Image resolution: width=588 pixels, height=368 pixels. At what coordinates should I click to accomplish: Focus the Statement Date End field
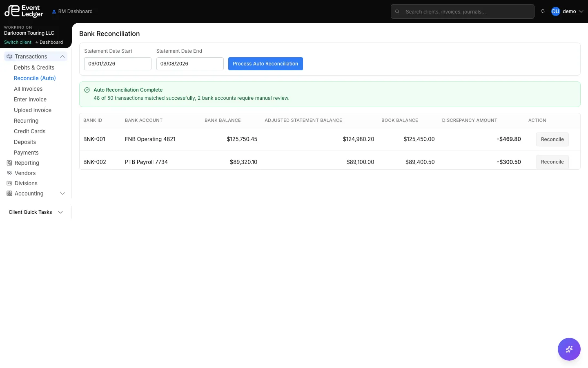pyautogui.click(x=190, y=64)
